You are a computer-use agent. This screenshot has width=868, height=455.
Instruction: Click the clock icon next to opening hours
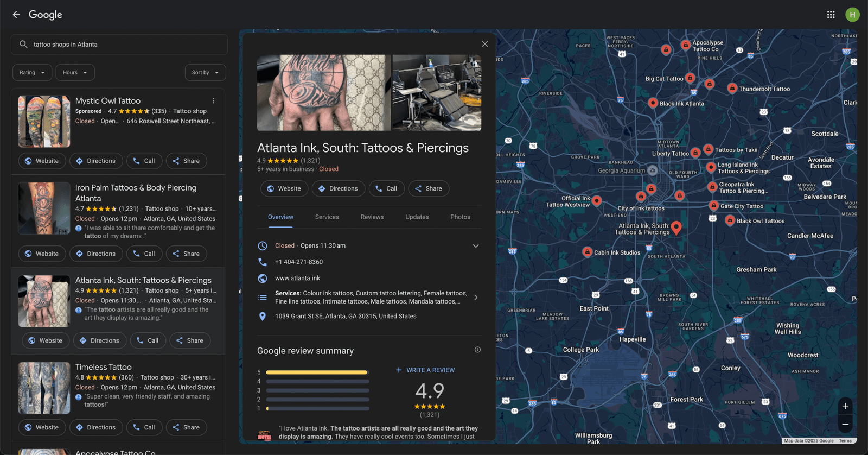(x=263, y=246)
